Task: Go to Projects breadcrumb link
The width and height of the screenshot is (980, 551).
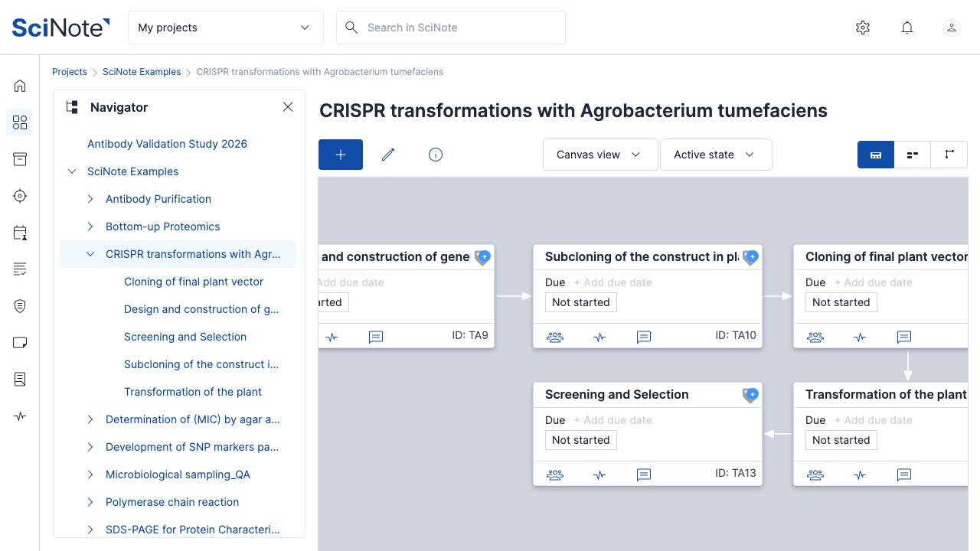Action: pyautogui.click(x=70, y=72)
